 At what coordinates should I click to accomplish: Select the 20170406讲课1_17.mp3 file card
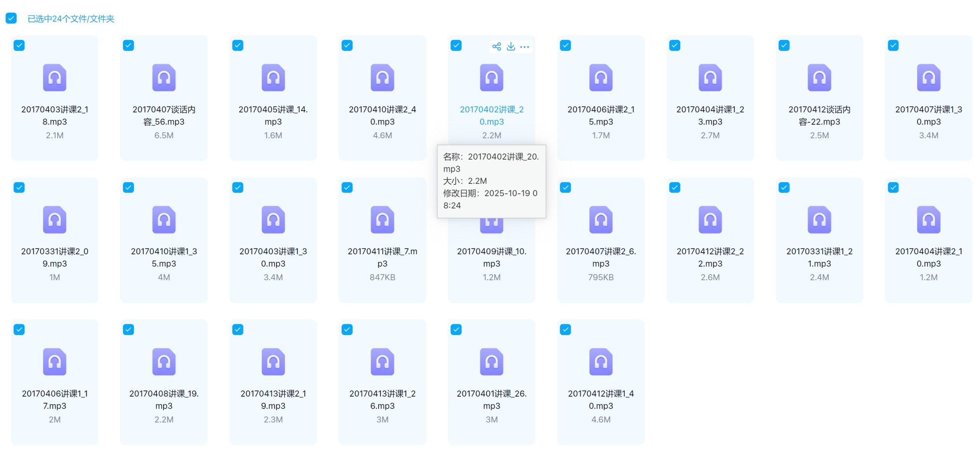pyautogui.click(x=54, y=382)
